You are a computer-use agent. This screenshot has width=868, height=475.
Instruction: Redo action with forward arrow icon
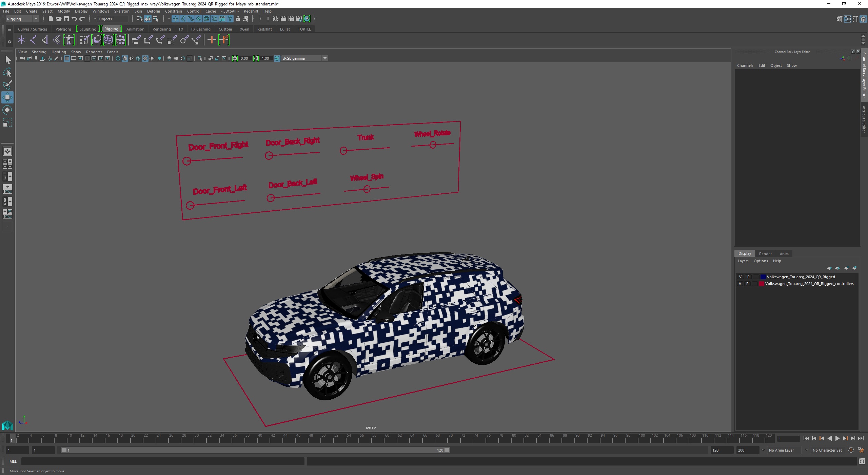pos(82,19)
